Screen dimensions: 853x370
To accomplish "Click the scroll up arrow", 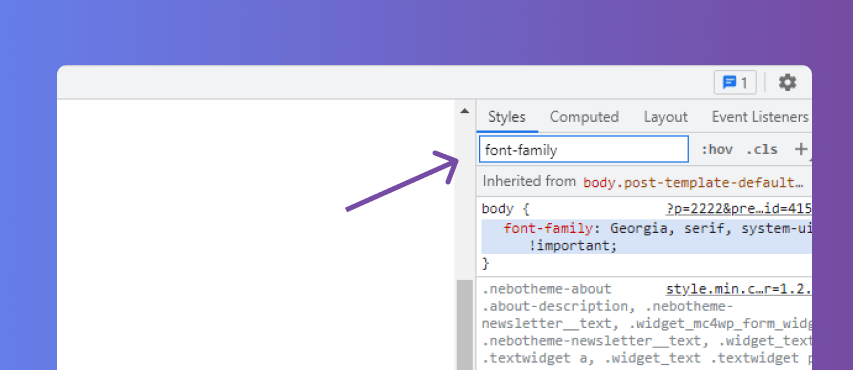I will [x=464, y=111].
